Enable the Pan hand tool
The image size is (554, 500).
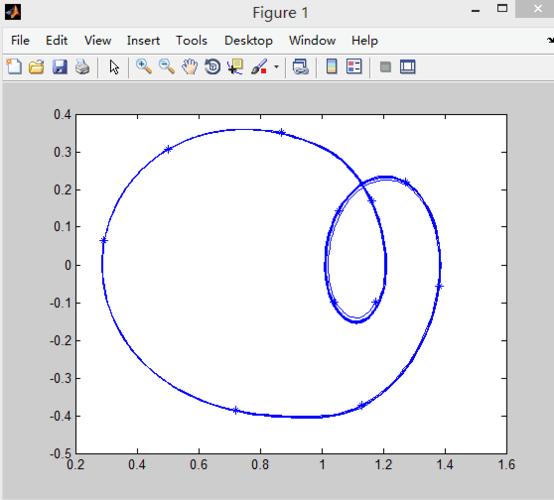pyautogui.click(x=190, y=67)
